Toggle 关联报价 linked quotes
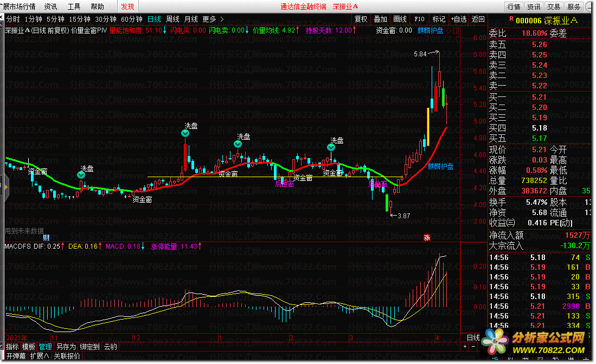 pos(67,356)
